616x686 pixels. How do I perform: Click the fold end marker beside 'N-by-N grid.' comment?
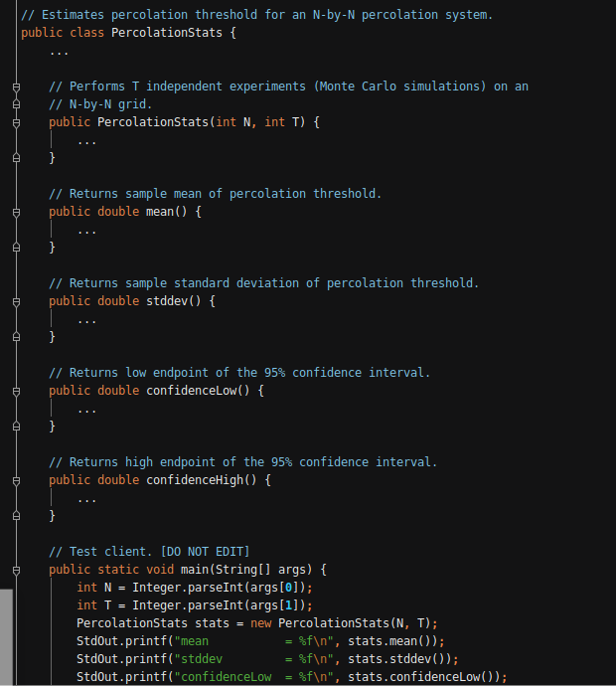click(x=16, y=104)
